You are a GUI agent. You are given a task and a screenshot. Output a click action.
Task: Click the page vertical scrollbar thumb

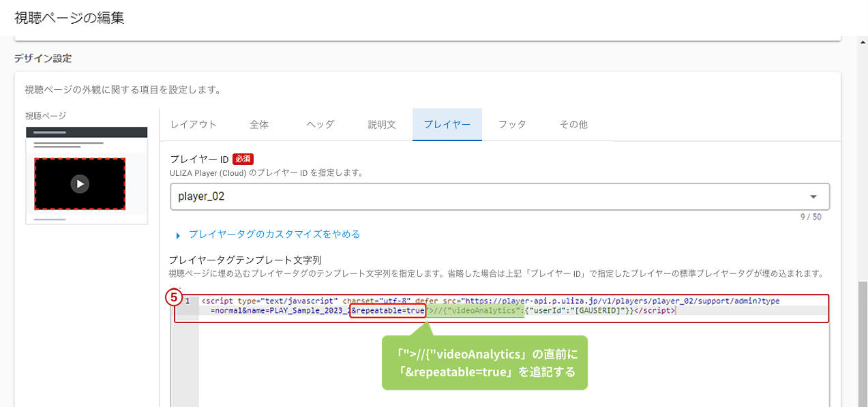pyautogui.click(x=863, y=343)
